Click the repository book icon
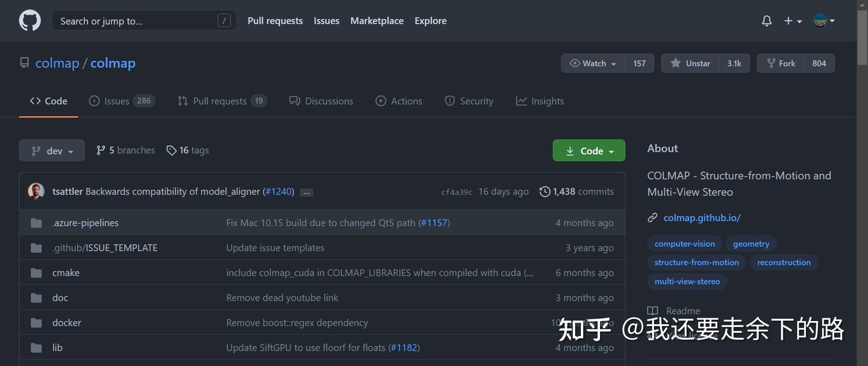The width and height of the screenshot is (868, 366). [x=24, y=63]
